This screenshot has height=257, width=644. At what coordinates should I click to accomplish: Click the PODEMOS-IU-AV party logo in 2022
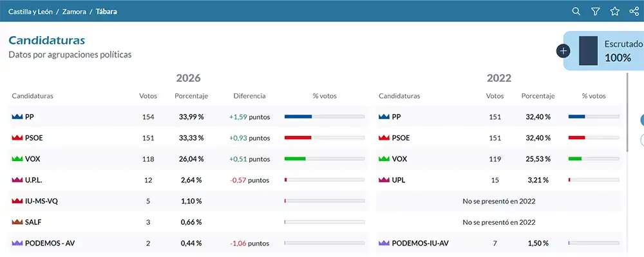pos(384,243)
